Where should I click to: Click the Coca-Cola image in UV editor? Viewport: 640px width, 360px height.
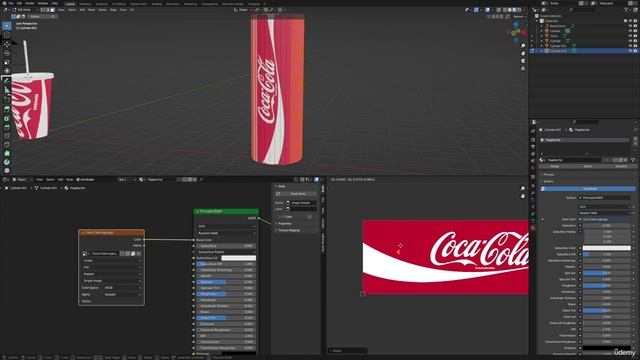445,257
